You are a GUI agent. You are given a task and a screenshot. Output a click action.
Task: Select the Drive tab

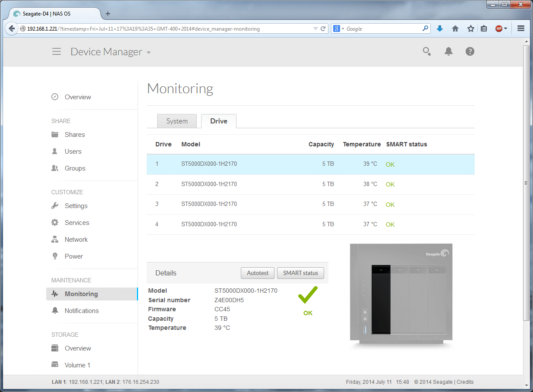[x=219, y=121]
